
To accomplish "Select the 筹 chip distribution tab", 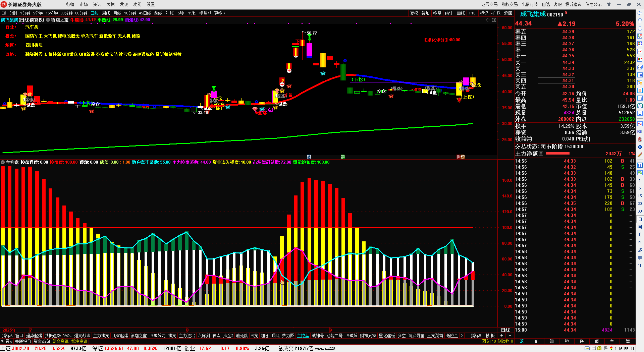I will coord(628,342).
